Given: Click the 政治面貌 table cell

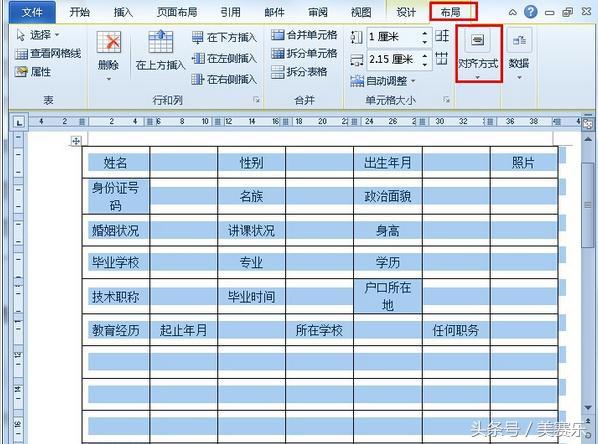Looking at the screenshot, I should 387,196.
